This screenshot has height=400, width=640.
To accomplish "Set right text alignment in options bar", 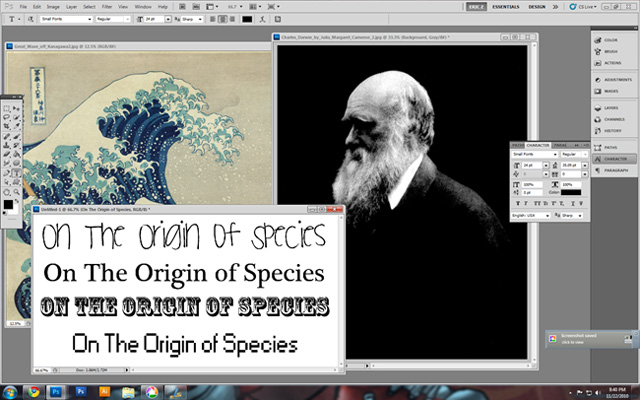I will click(x=232, y=19).
